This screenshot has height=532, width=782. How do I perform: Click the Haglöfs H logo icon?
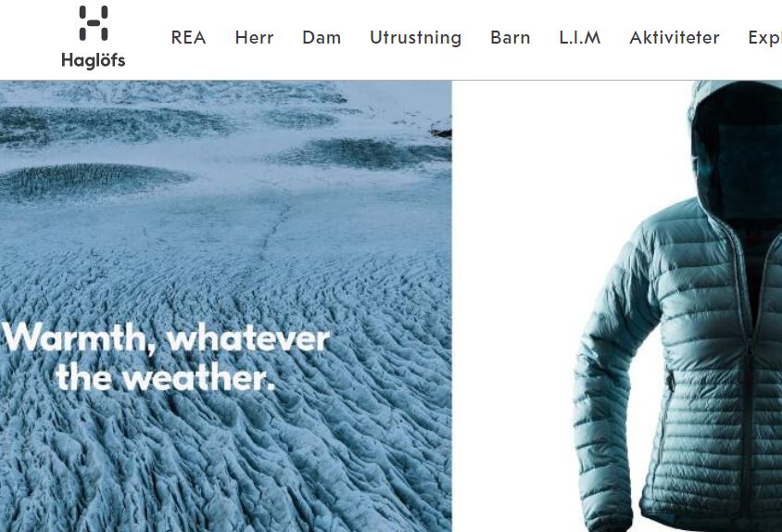[94, 23]
